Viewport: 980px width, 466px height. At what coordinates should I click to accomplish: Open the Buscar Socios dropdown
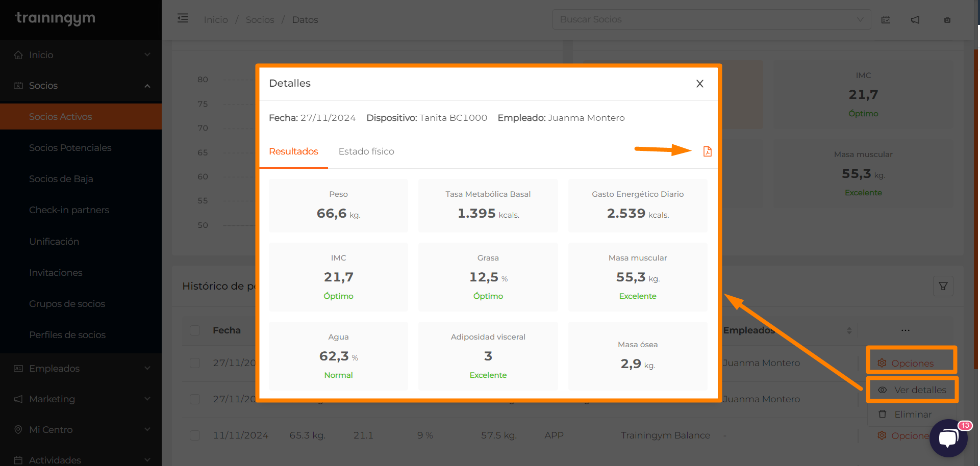[711, 19]
